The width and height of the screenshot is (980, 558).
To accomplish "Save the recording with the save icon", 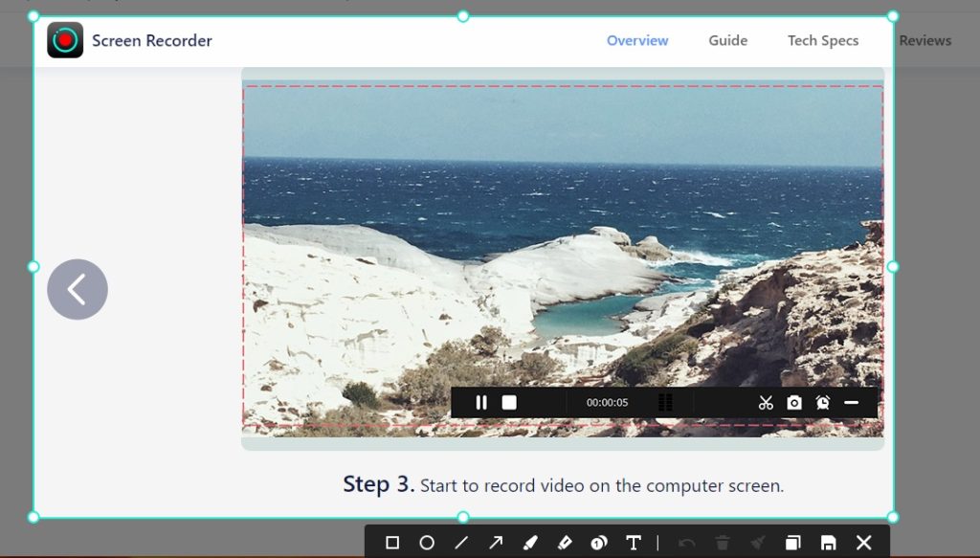I will coord(829,542).
